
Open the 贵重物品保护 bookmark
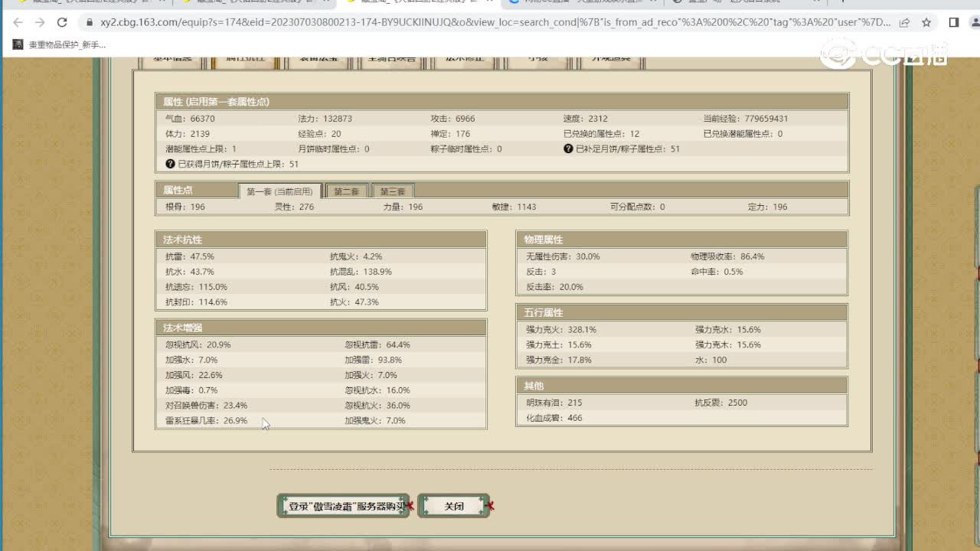pyautogui.click(x=60, y=44)
